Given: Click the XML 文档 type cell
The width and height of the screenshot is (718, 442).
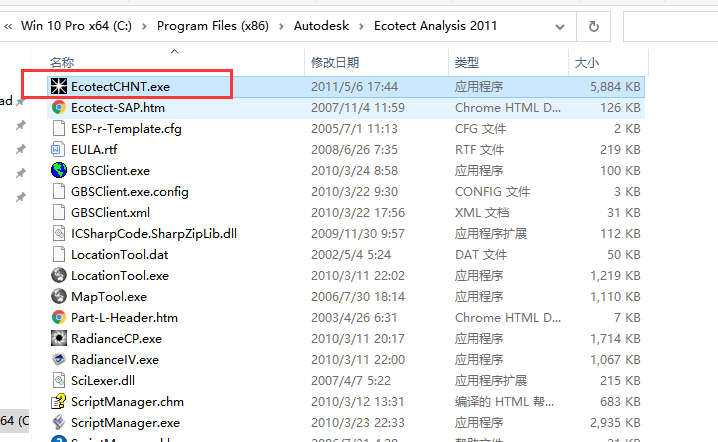Looking at the screenshot, I should point(482,213).
